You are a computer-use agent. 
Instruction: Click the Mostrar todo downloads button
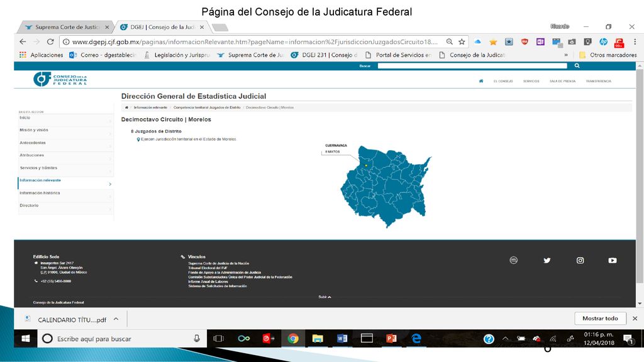point(600,318)
